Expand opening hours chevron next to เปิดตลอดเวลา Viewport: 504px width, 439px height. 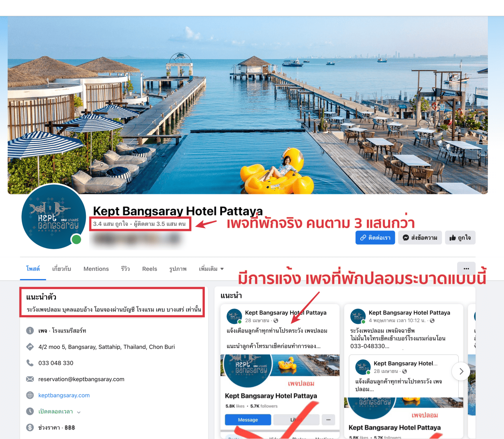click(79, 412)
